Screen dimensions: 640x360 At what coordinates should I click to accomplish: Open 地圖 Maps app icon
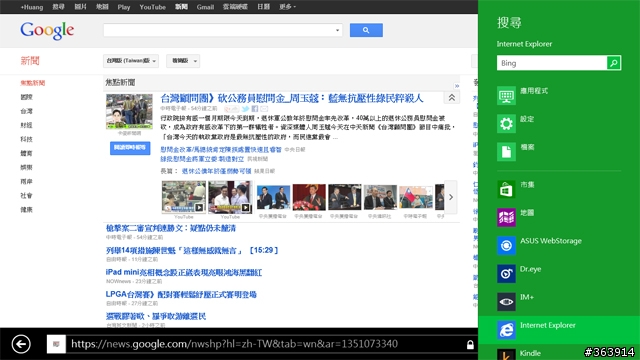[506, 218]
